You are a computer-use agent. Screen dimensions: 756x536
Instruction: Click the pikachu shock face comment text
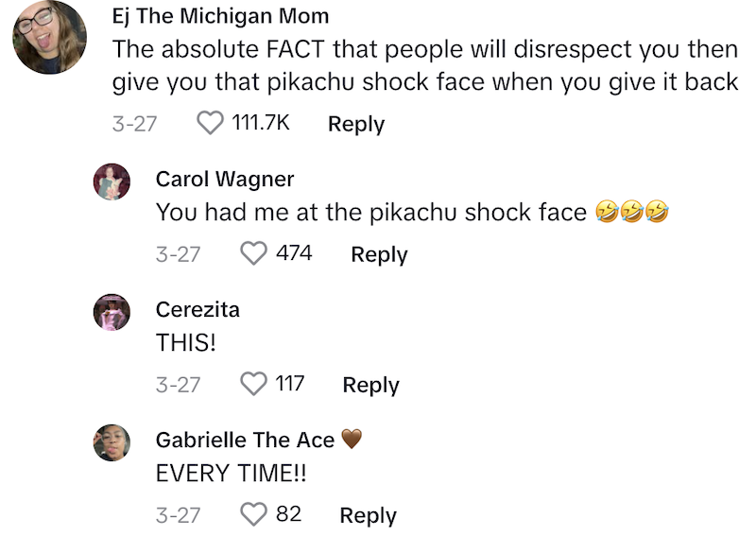click(370, 213)
